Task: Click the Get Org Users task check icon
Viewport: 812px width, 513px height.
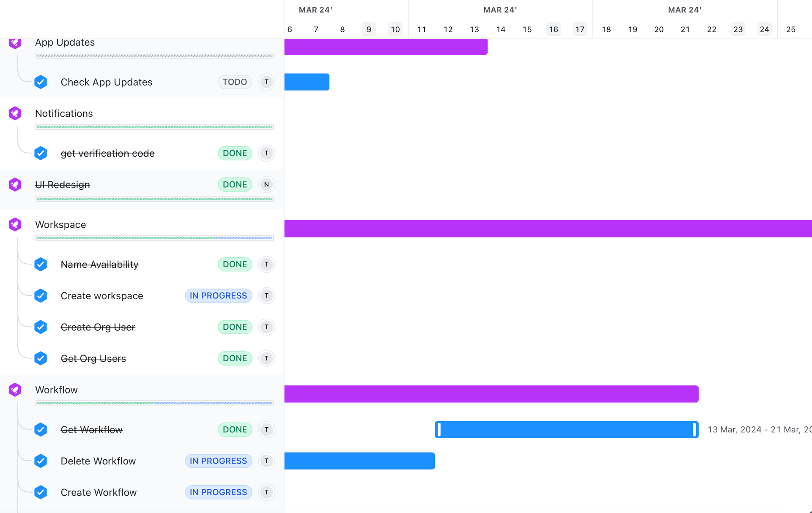Action: (x=41, y=358)
